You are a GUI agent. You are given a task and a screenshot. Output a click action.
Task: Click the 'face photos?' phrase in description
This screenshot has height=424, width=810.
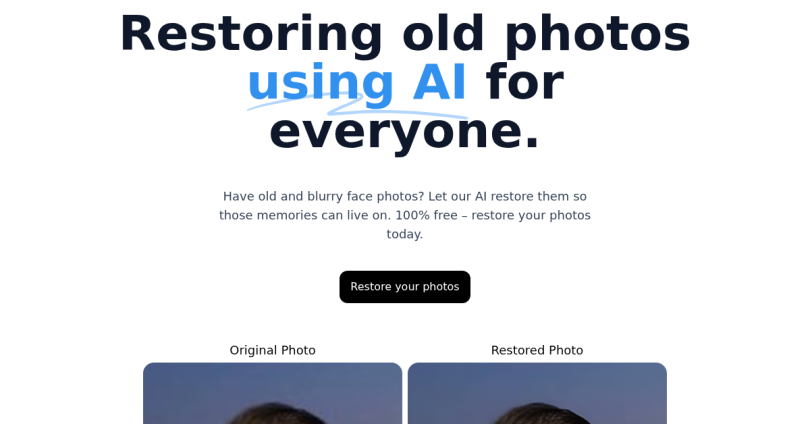(x=385, y=196)
